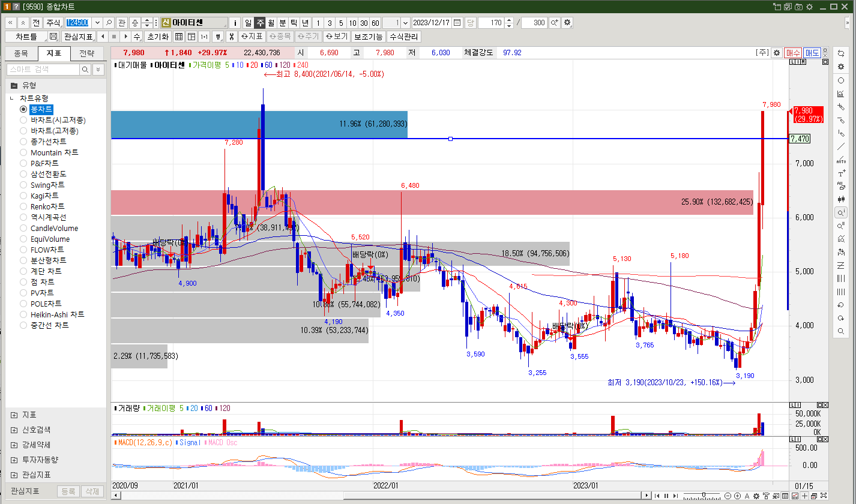Choose the P&F차트 chart type
This screenshot has height=504, width=856.
[x=39, y=163]
